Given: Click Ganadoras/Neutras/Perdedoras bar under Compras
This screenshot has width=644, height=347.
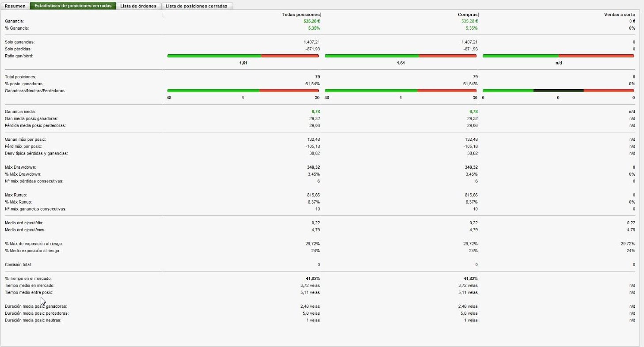Looking at the screenshot, I should pyautogui.click(x=401, y=91).
